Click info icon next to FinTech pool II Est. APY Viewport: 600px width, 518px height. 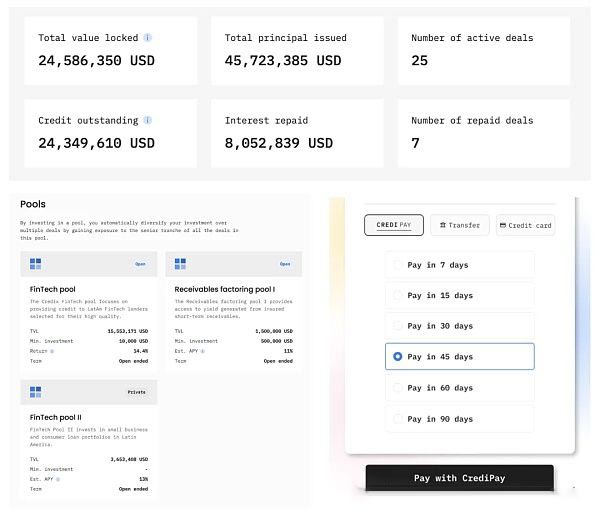[x=58, y=479]
